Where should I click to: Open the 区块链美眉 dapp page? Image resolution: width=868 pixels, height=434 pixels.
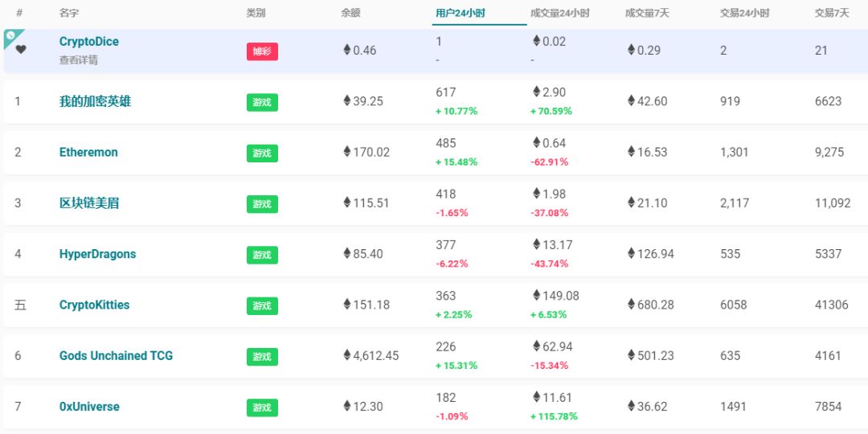click(x=89, y=203)
